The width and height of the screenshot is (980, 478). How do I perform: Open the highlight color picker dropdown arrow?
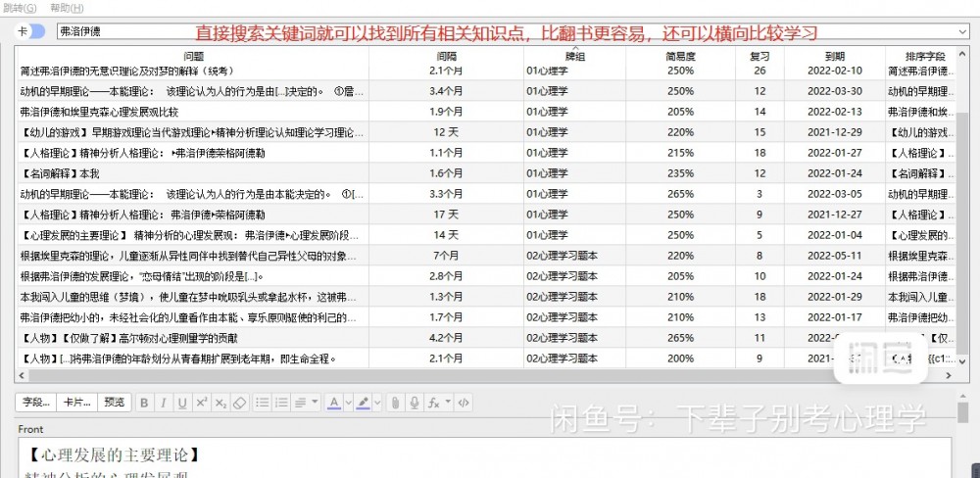377,403
